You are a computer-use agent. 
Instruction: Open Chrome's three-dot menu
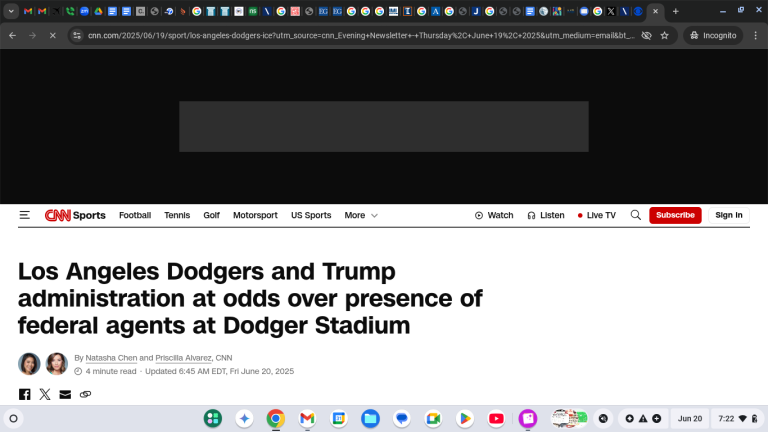[756, 35]
